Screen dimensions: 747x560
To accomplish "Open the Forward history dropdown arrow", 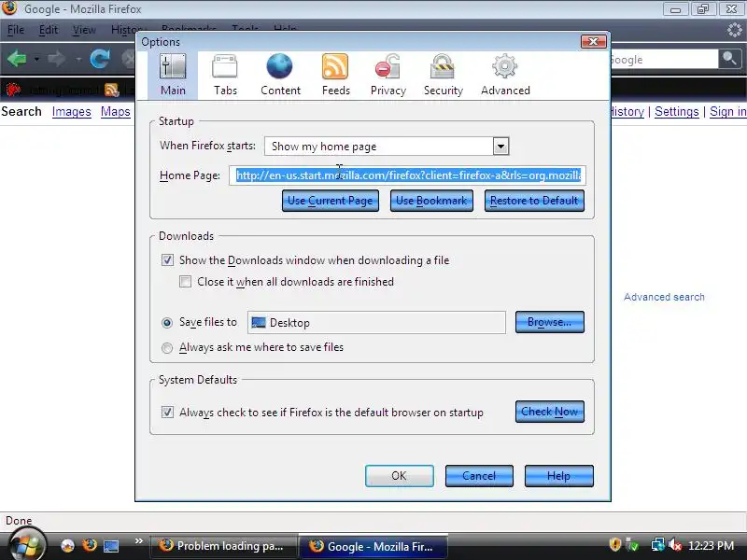I will [78, 60].
